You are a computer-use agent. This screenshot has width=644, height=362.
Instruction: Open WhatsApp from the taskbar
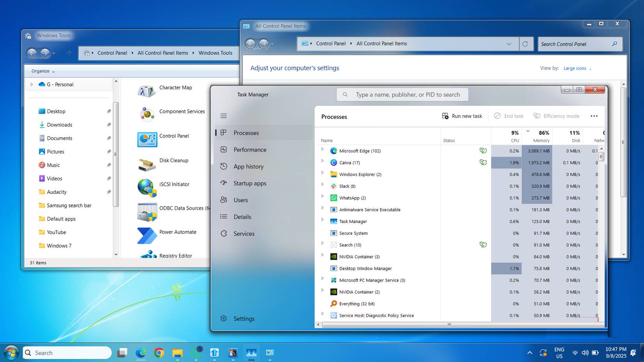[196, 353]
